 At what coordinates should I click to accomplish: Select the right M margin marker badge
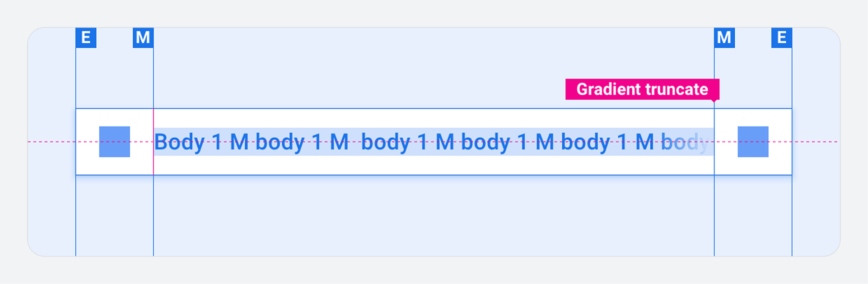pos(724,37)
